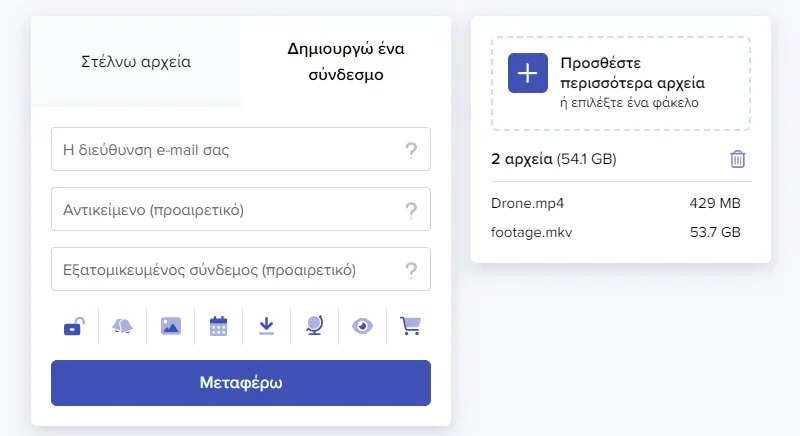Click the bell notifications icon
This screenshot has width=800, height=436.
tap(122, 326)
